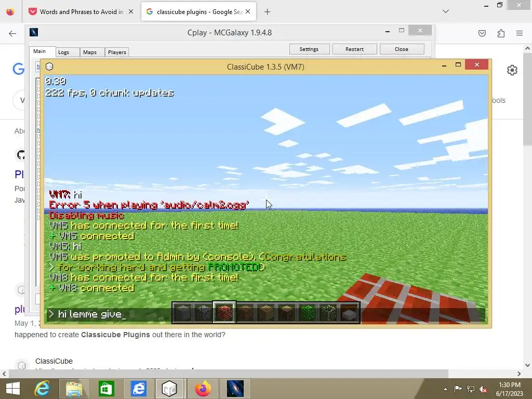Open the Windows Start button
Image resolution: width=532 pixels, height=399 pixels.
pos(12,389)
